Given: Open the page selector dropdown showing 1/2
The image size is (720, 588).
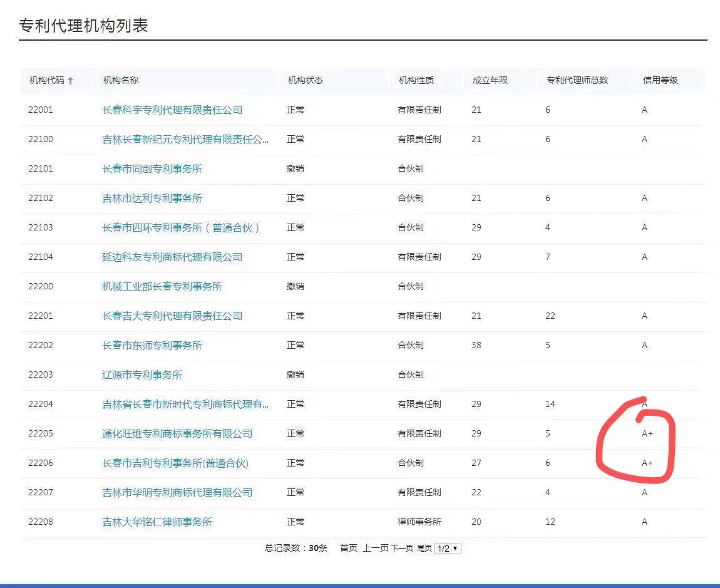Looking at the screenshot, I should (x=448, y=548).
